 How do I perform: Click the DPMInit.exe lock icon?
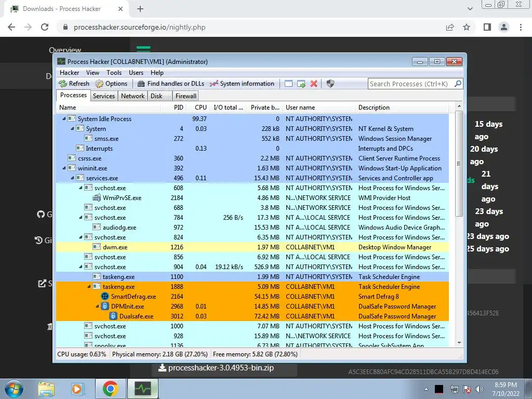point(105,307)
